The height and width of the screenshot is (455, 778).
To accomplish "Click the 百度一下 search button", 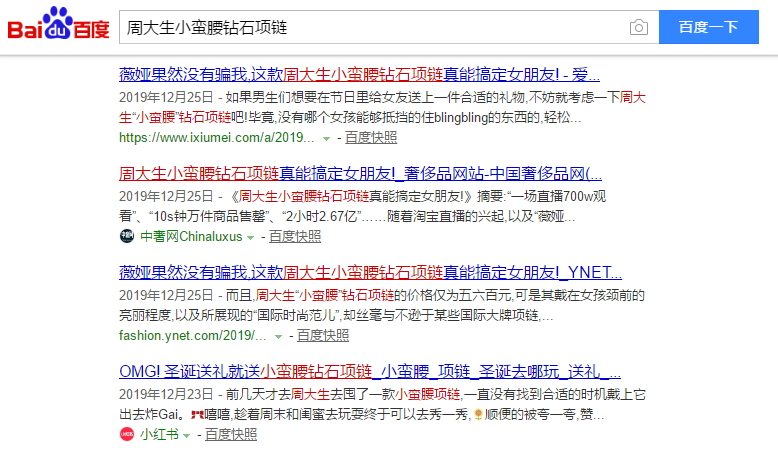I will click(x=709, y=27).
